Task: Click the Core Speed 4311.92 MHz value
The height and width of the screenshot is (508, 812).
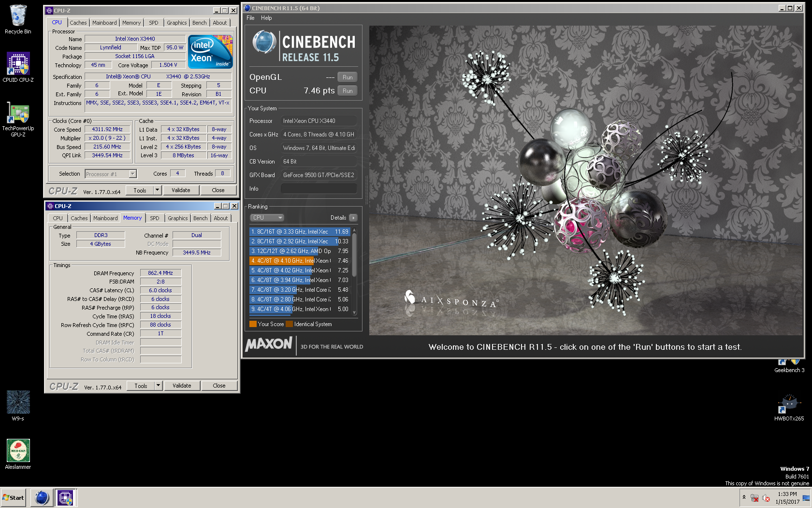Action: click(107, 129)
